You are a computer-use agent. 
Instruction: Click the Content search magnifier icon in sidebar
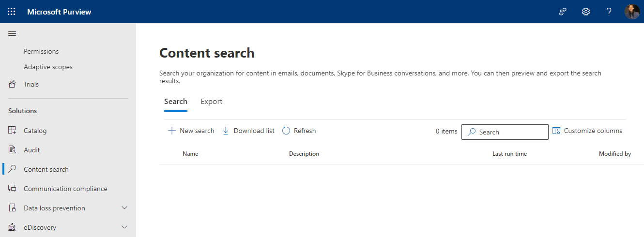[x=12, y=169]
